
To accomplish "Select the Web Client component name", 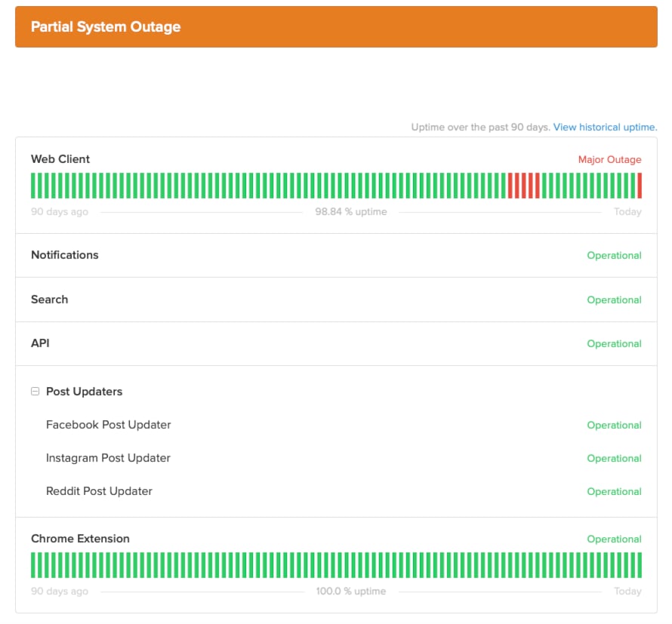I will pos(60,159).
